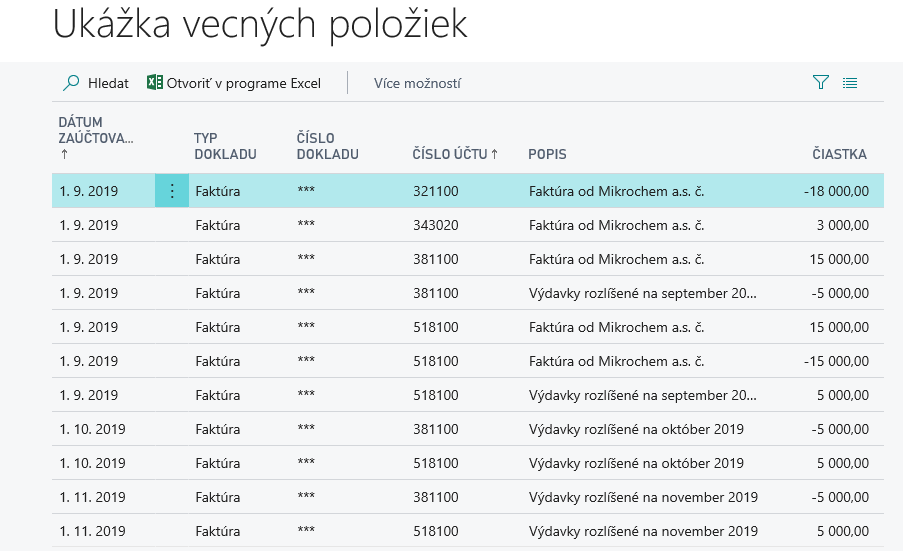Click amount -18 000,00 in first row
Viewport: 903px width, 551px height.
(x=836, y=191)
